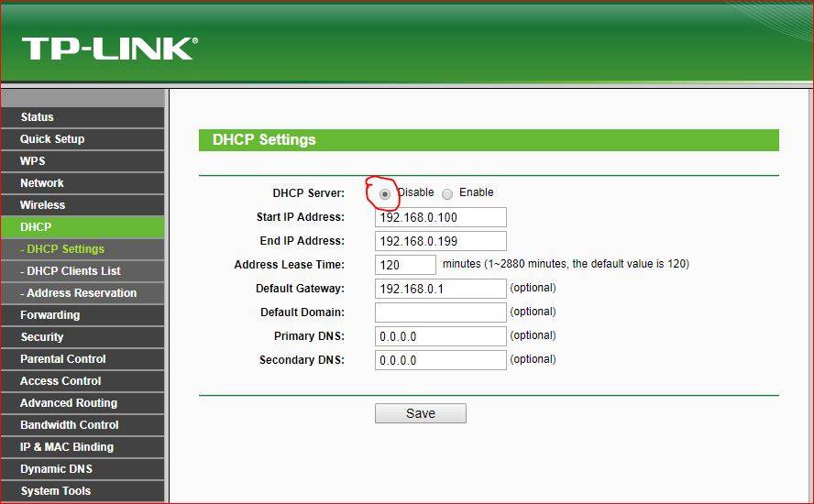Click the Default Gateway field
This screenshot has width=814, height=504.
pos(440,289)
